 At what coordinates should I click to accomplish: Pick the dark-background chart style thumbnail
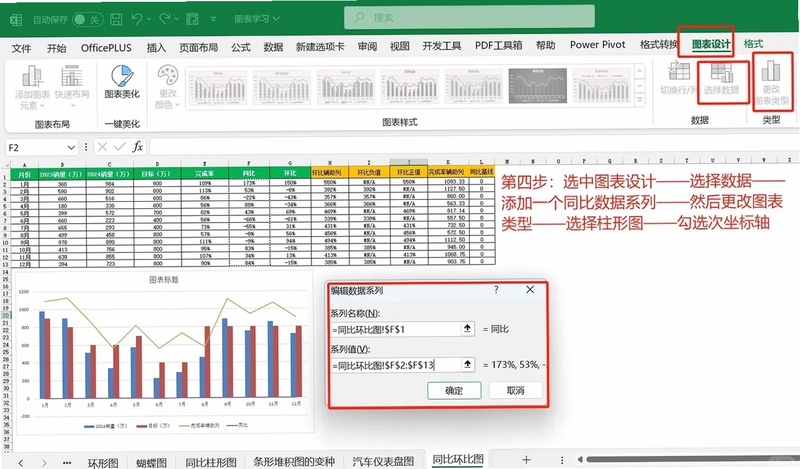click(537, 85)
